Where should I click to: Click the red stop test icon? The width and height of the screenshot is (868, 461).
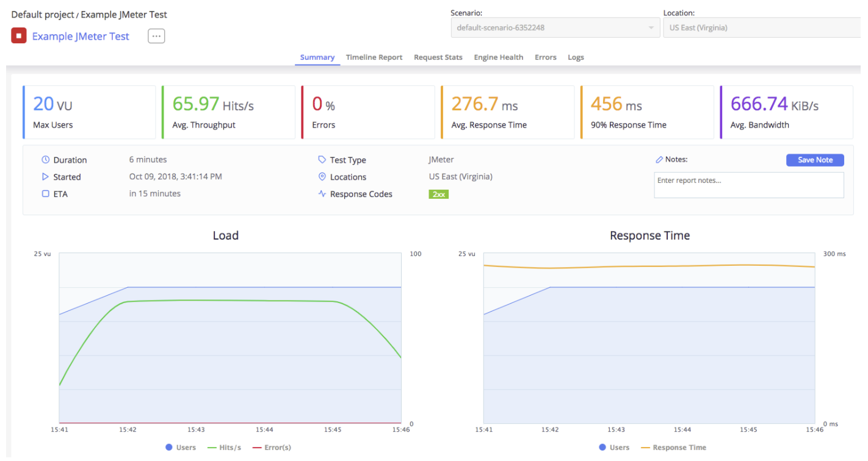[19, 36]
